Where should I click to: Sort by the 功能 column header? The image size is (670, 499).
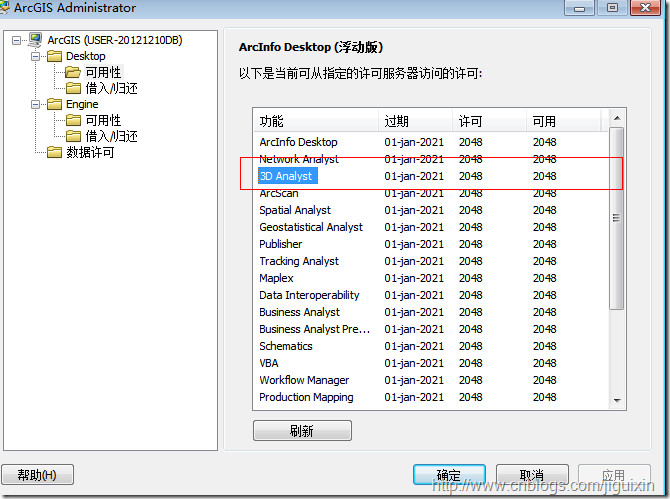(316, 121)
